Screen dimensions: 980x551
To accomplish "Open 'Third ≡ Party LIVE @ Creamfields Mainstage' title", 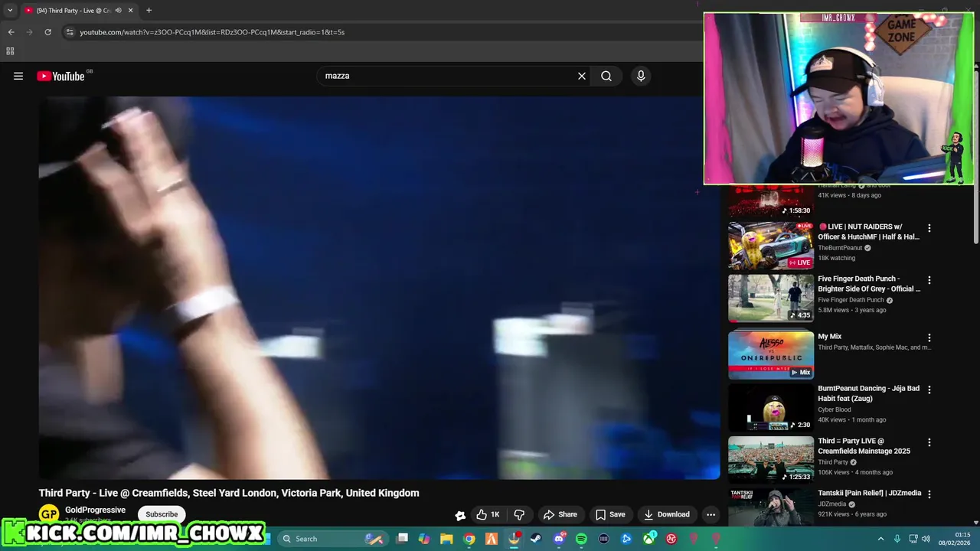I will coord(864,446).
